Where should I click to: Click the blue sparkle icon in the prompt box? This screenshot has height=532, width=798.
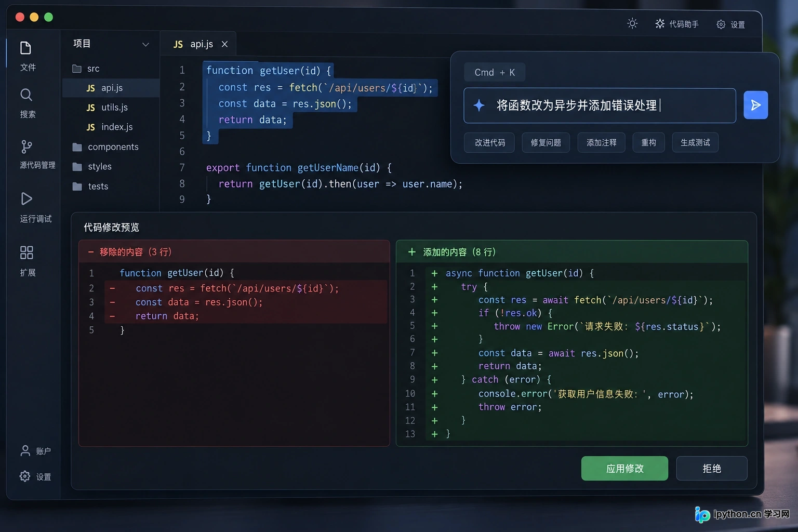(479, 105)
